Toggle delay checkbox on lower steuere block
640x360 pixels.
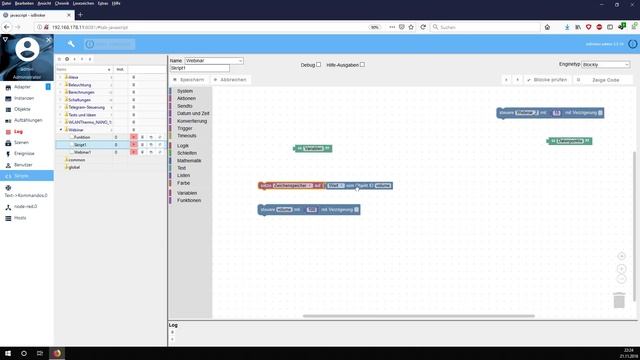pyautogui.click(x=356, y=210)
